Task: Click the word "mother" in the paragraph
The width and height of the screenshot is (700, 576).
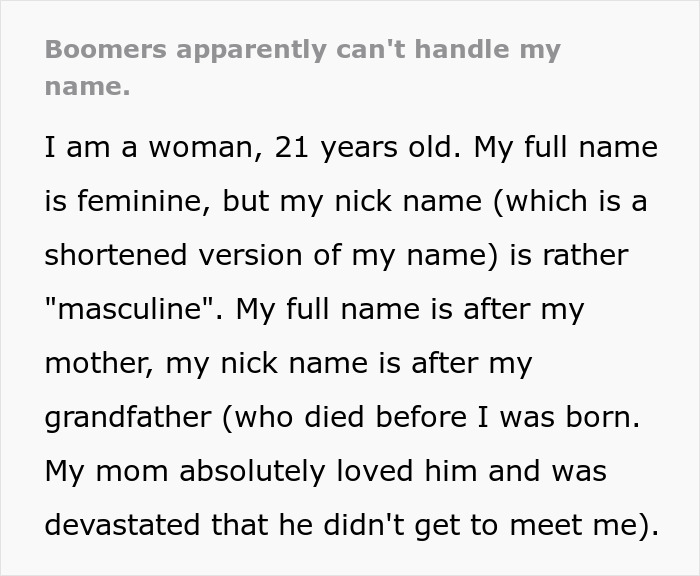Action: 99,363
